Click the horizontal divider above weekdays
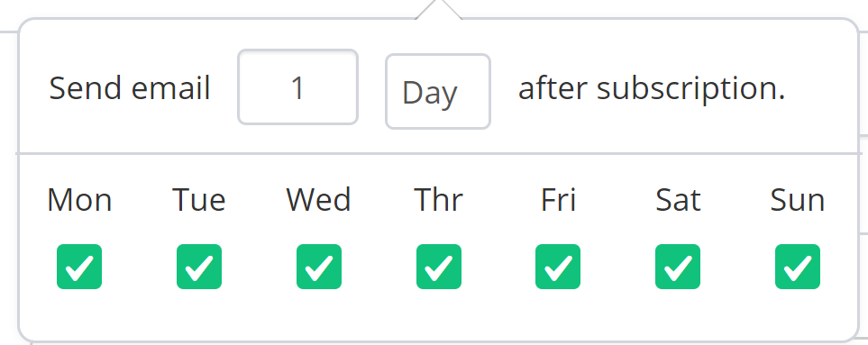This screenshot has height=345, width=868. [x=438, y=153]
